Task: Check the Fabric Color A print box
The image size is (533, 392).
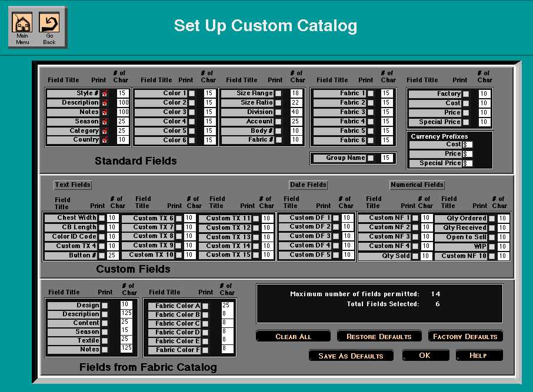Action: click(x=205, y=306)
